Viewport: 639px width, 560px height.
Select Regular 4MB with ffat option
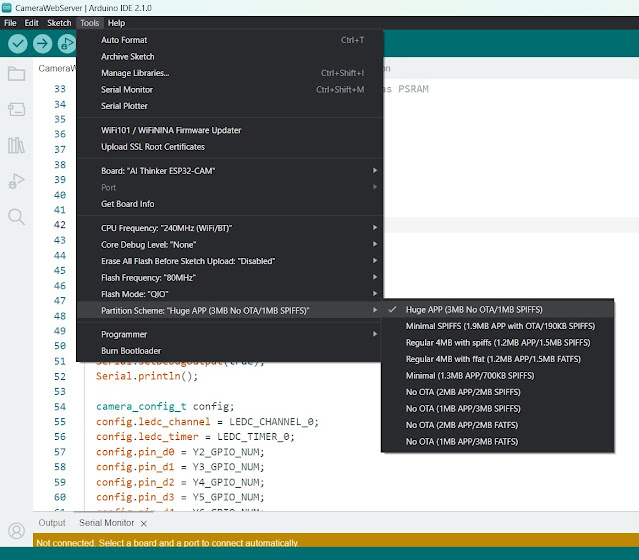[x=498, y=359]
